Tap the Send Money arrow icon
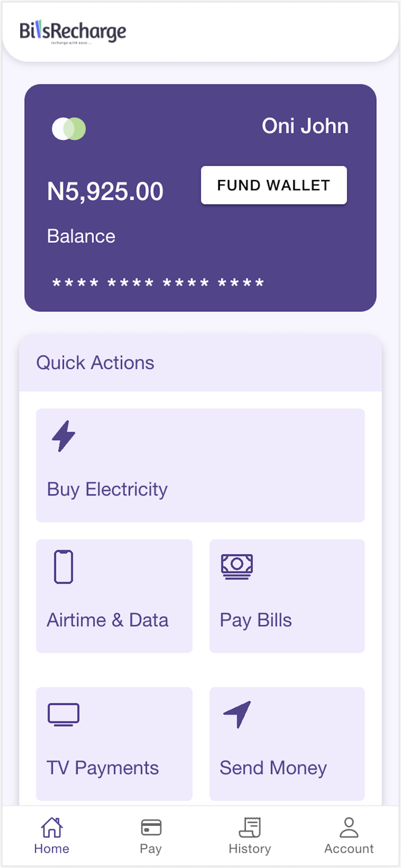Image resolution: width=401 pixels, height=868 pixels. pyautogui.click(x=237, y=713)
